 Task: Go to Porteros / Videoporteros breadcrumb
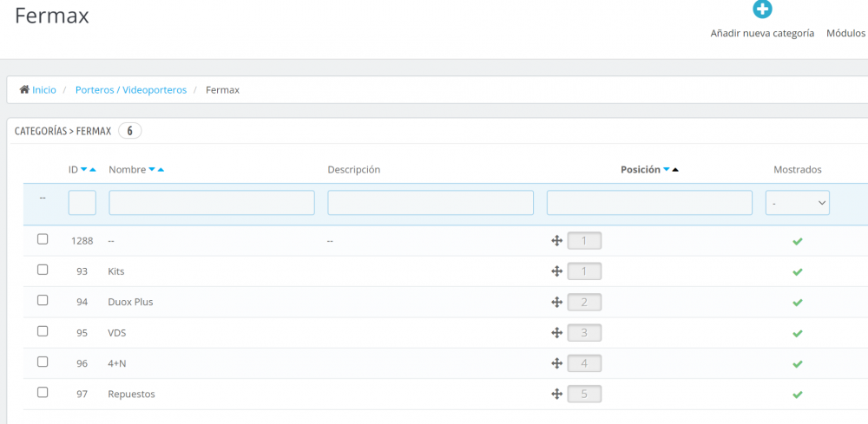(x=131, y=89)
